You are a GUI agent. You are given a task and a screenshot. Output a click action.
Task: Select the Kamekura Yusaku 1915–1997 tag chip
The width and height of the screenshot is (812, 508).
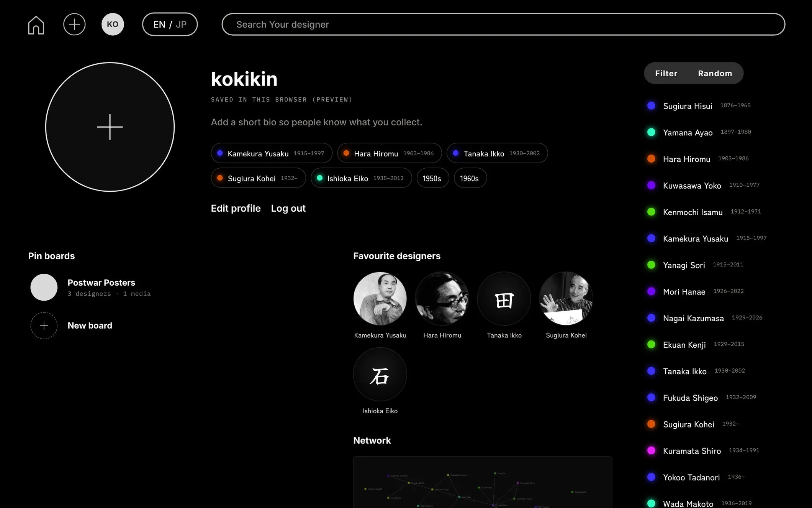(x=272, y=153)
